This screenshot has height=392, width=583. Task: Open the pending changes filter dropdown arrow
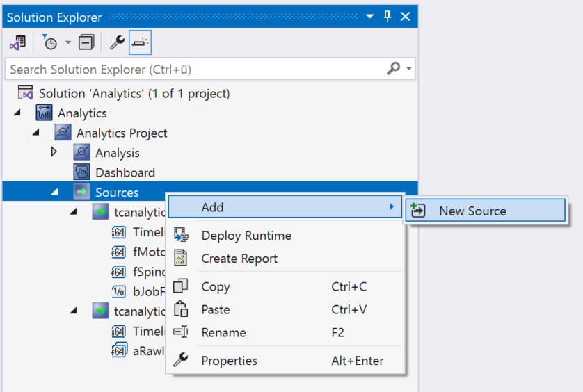[x=68, y=42]
